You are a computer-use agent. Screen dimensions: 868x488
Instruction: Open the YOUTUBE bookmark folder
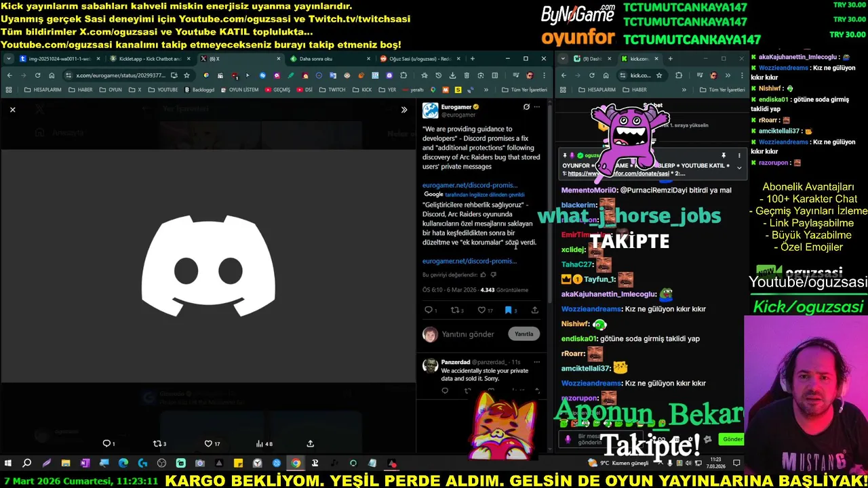pos(163,89)
